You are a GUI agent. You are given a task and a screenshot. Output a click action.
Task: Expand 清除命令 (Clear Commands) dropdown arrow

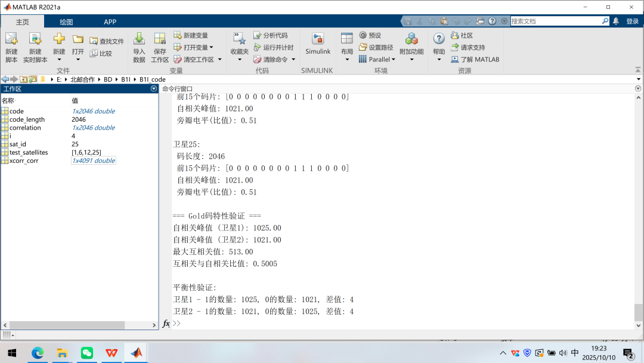(293, 60)
